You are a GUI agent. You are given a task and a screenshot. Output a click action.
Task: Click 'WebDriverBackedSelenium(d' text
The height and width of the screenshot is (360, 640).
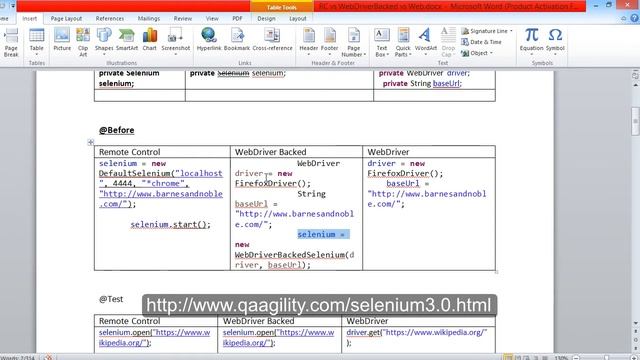[x=295, y=255]
